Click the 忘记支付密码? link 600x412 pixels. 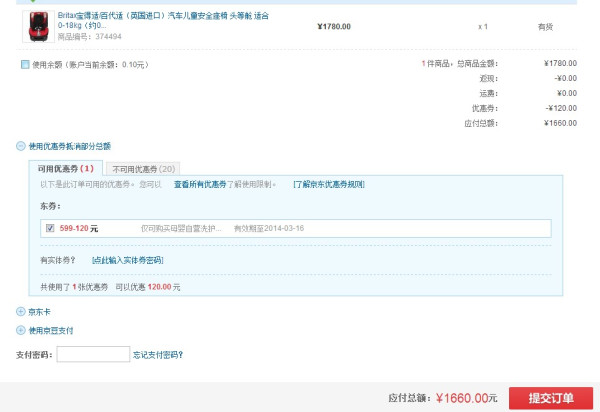coord(158,355)
